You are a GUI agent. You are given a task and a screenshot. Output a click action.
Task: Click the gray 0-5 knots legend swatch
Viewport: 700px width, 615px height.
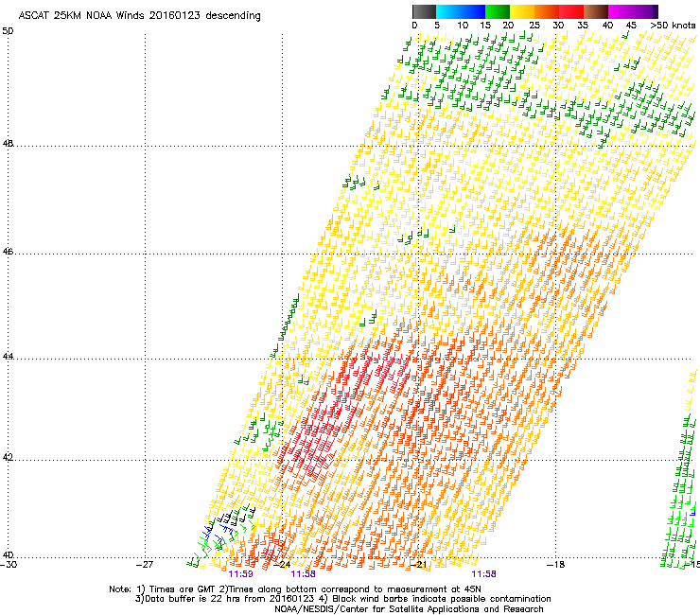(424, 11)
